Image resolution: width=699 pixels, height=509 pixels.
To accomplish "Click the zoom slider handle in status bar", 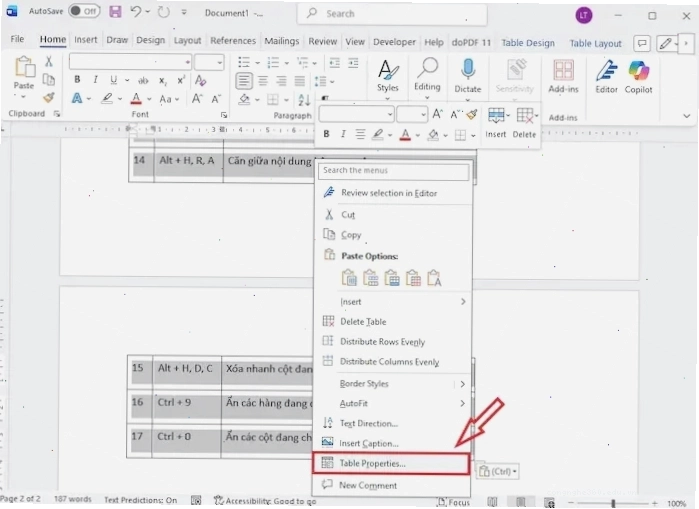I will 613,503.
